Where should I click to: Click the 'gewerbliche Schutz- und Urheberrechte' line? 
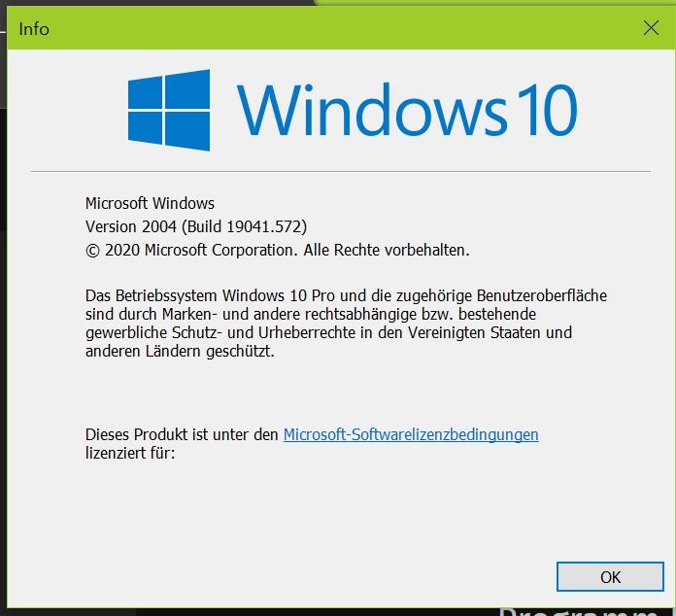click(x=328, y=332)
